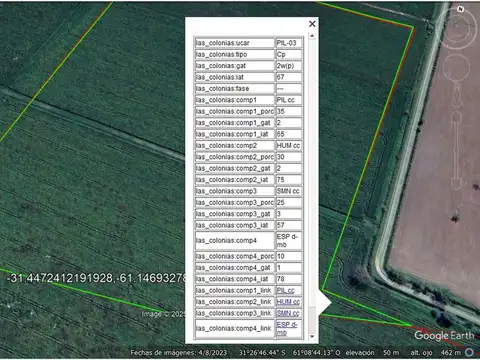Open the PIL cc link in comp1_link row
Screen dimensions: 480x360
coord(285,290)
